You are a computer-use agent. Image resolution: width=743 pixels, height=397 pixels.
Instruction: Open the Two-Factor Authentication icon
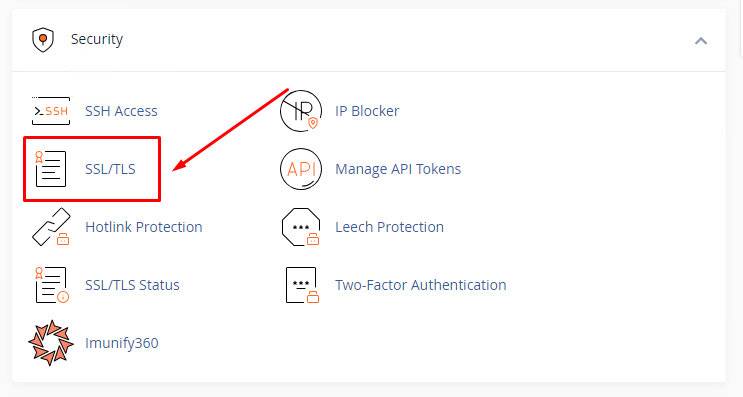point(302,285)
